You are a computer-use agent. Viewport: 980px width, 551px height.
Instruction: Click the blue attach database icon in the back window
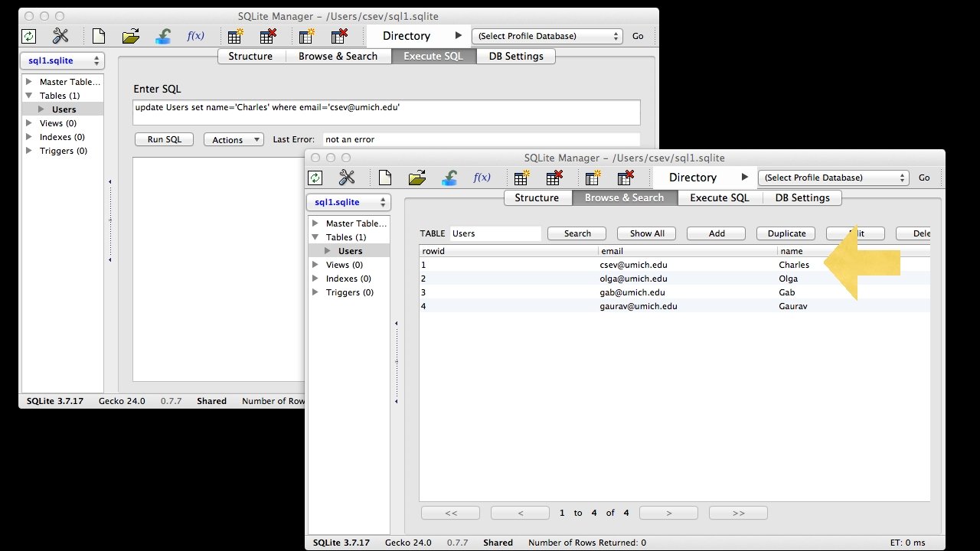163,36
